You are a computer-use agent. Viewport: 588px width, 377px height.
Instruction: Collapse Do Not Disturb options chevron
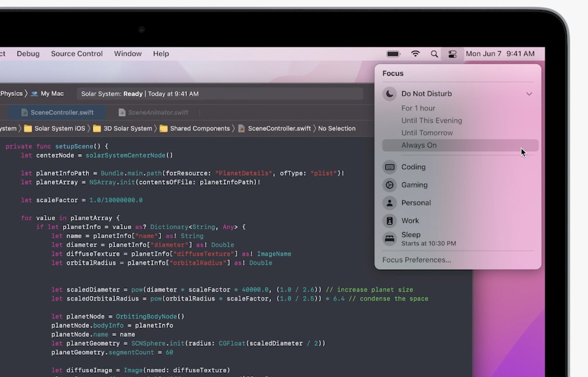tap(529, 94)
